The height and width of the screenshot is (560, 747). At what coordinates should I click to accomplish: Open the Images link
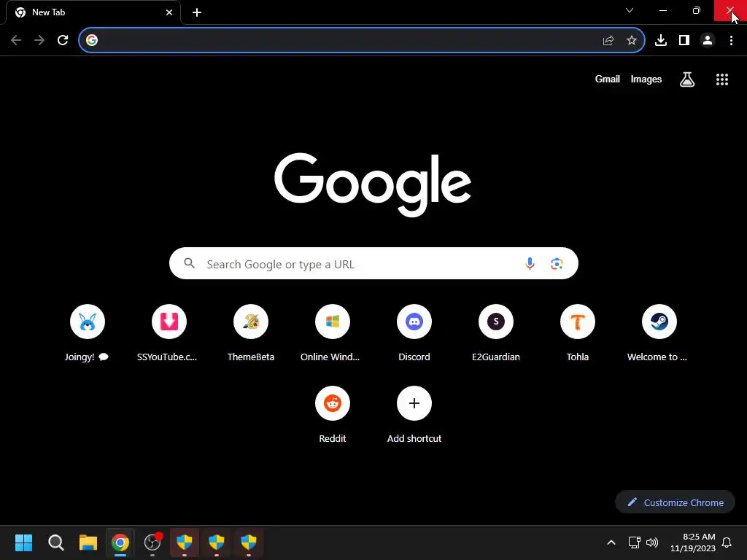pyautogui.click(x=646, y=79)
